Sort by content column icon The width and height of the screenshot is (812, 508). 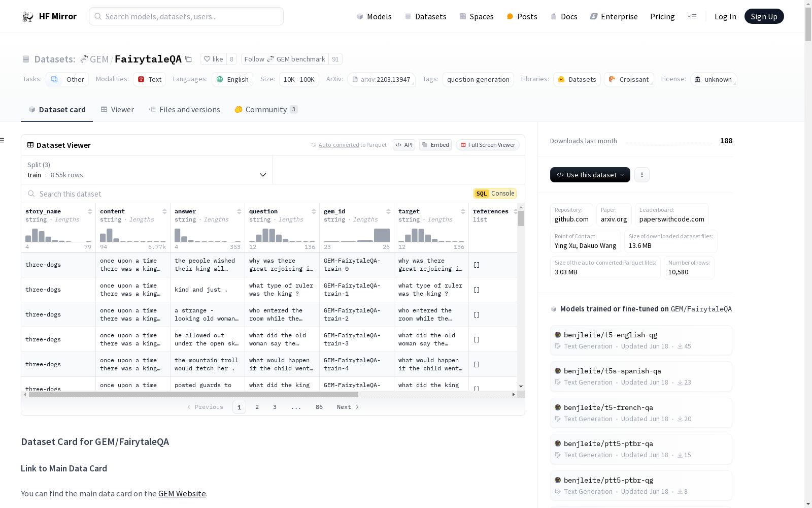[x=164, y=211]
